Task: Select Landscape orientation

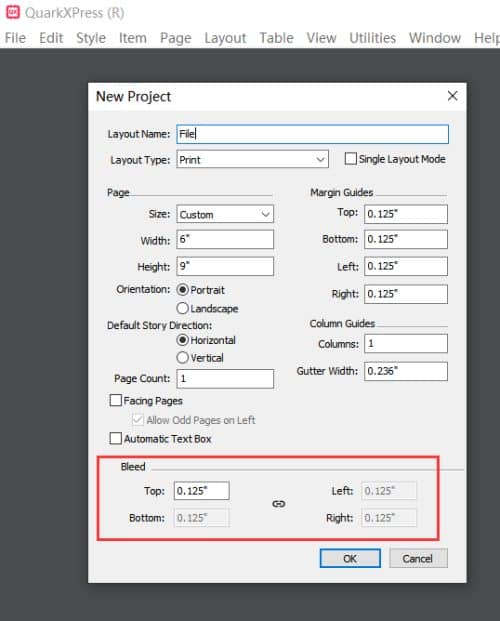Action: pyautogui.click(x=182, y=308)
